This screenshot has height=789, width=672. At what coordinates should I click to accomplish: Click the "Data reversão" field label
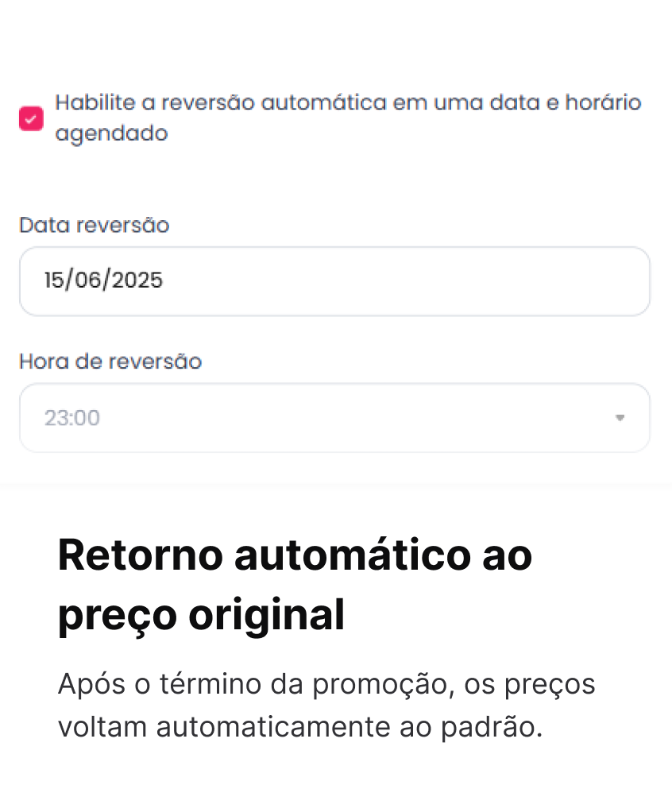[x=94, y=225]
